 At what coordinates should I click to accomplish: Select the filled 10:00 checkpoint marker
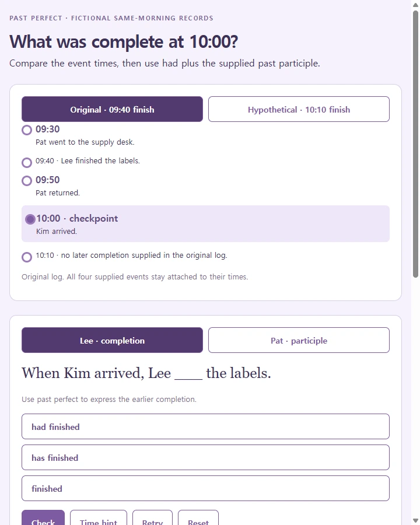click(30, 219)
